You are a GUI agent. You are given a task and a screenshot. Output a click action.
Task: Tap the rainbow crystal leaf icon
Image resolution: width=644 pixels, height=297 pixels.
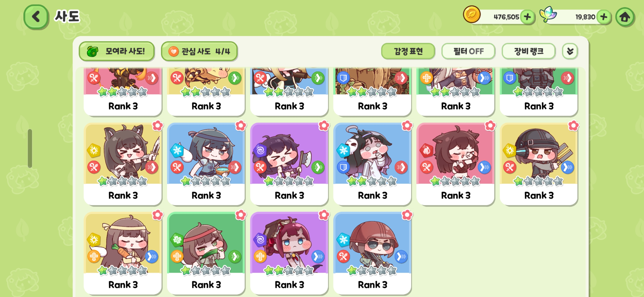pyautogui.click(x=548, y=14)
